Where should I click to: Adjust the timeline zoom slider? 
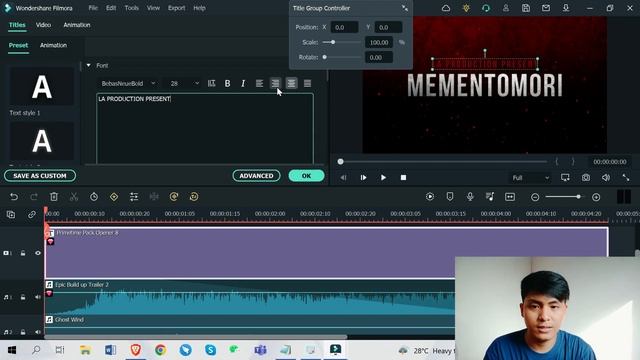[x=578, y=197]
